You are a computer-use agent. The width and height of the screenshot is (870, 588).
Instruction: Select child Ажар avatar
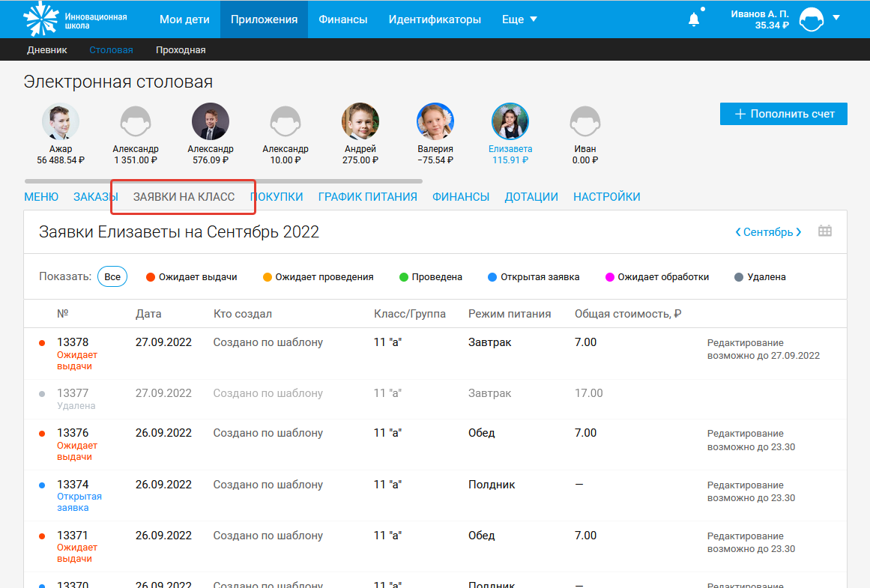click(61, 121)
